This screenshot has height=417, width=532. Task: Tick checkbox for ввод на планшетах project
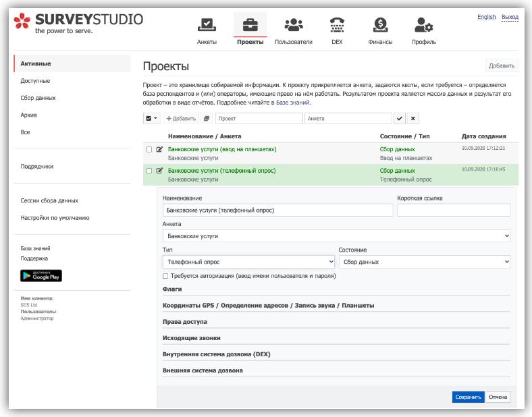coord(149,149)
